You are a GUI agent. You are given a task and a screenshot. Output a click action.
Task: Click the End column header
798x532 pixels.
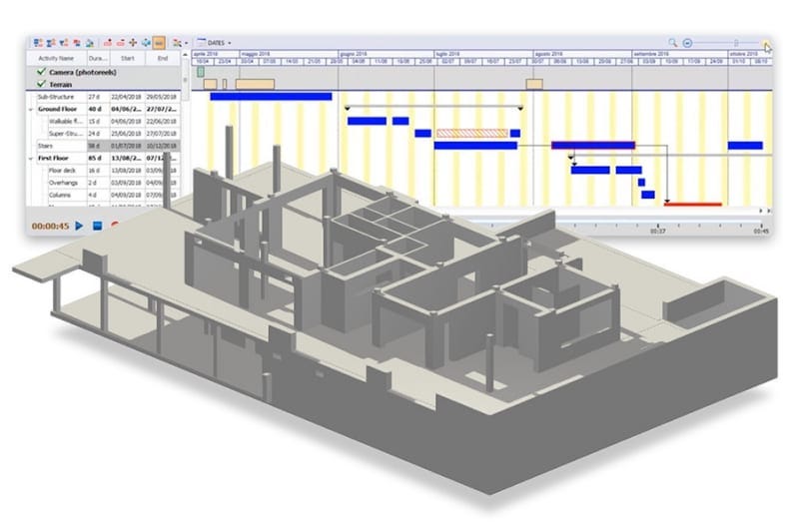(x=162, y=59)
